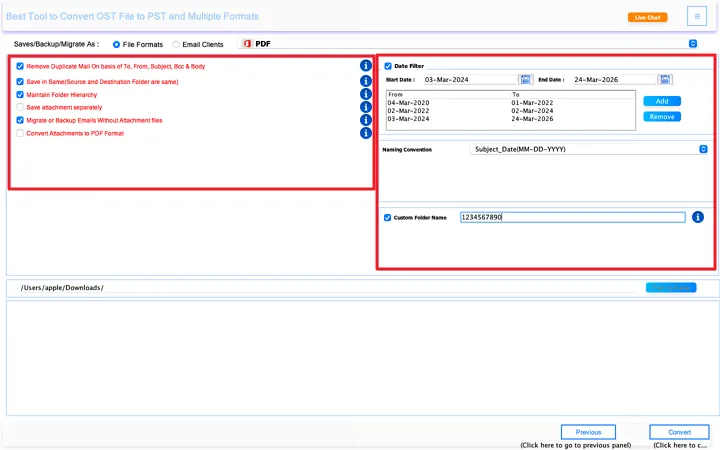Open the Naming Convention dropdown
The height and width of the screenshot is (450, 720).
click(703, 149)
